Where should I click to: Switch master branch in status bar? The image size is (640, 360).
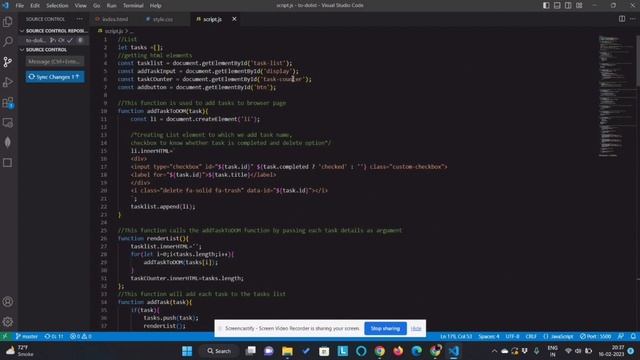coord(27,336)
